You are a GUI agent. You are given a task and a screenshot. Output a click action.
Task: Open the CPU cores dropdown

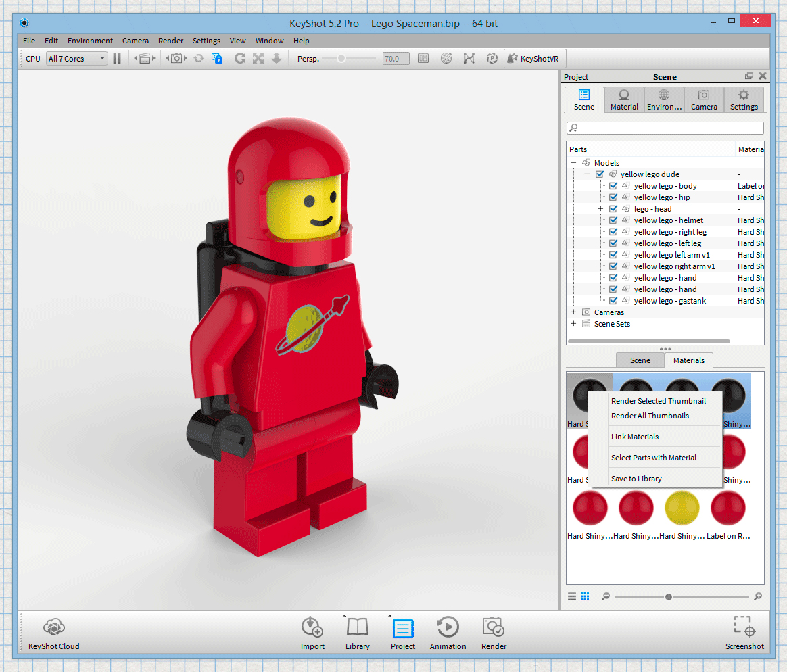(x=77, y=59)
